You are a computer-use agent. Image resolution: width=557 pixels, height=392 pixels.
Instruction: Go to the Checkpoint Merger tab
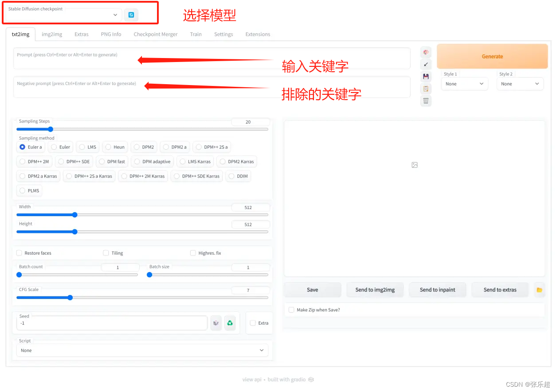(x=156, y=34)
